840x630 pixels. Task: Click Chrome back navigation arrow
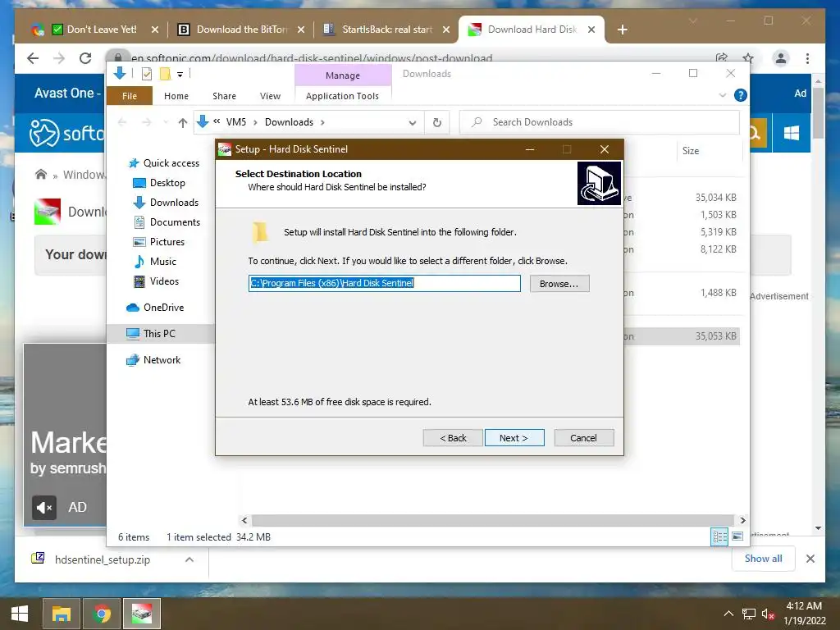coord(33,58)
